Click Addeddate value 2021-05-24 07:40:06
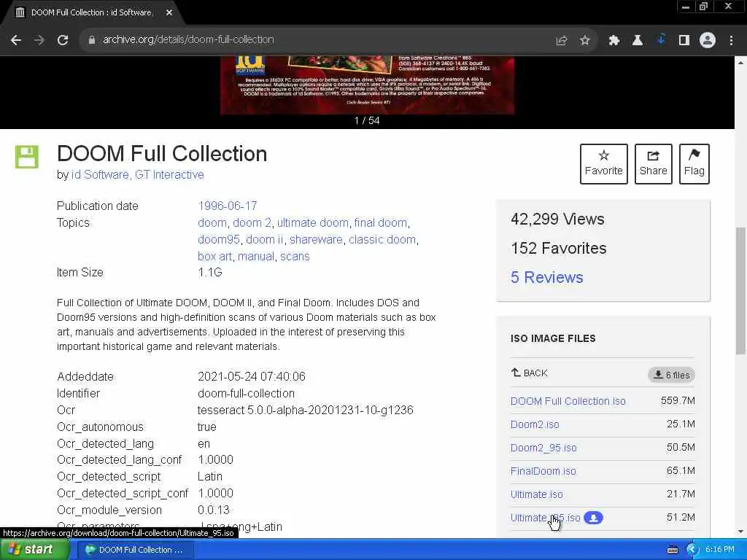The image size is (747, 560). pyautogui.click(x=252, y=377)
